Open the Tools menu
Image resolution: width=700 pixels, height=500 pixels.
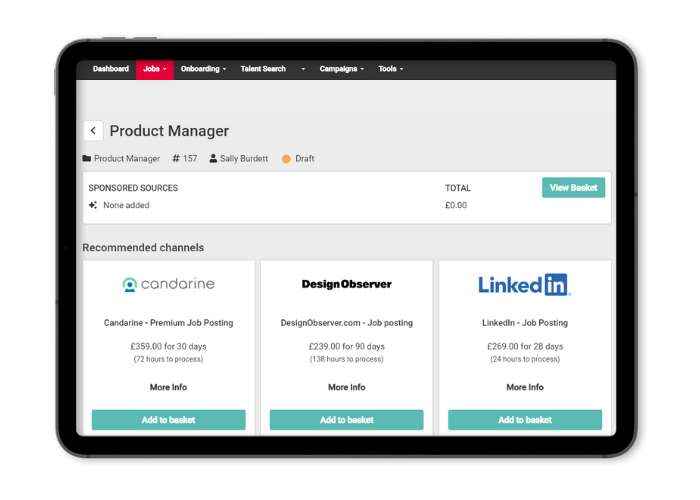tap(390, 69)
